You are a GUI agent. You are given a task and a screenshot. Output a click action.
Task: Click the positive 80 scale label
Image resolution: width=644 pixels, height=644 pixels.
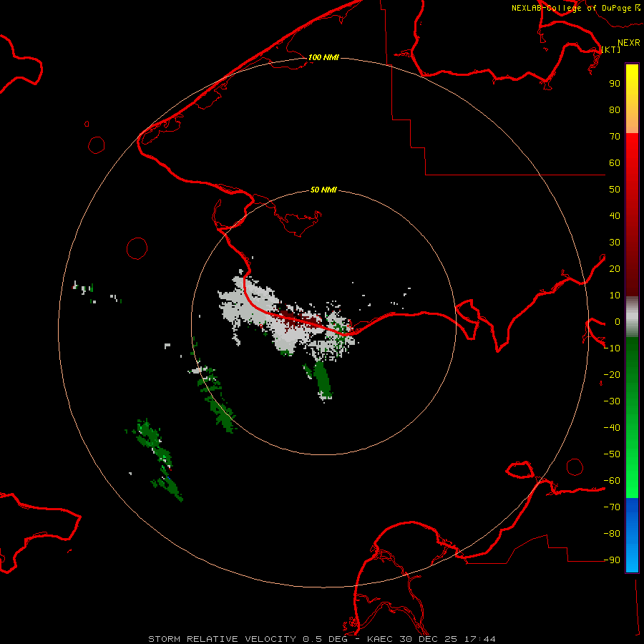pos(615,110)
